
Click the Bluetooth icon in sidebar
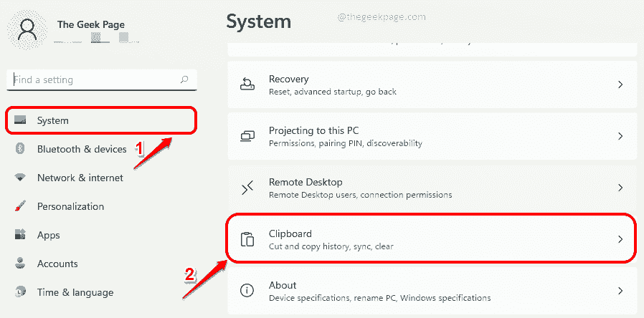tap(22, 149)
